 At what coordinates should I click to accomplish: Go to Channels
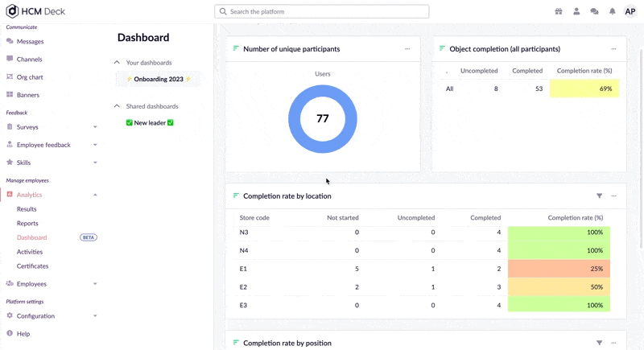tap(29, 59)
